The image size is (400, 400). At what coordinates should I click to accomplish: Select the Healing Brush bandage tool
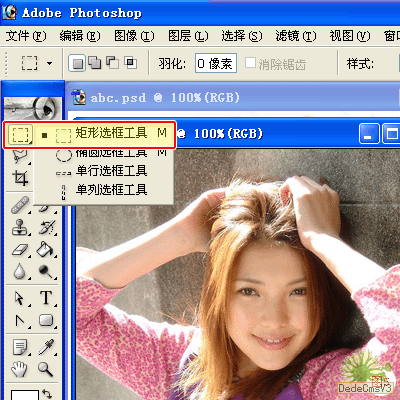pos(20,205)
